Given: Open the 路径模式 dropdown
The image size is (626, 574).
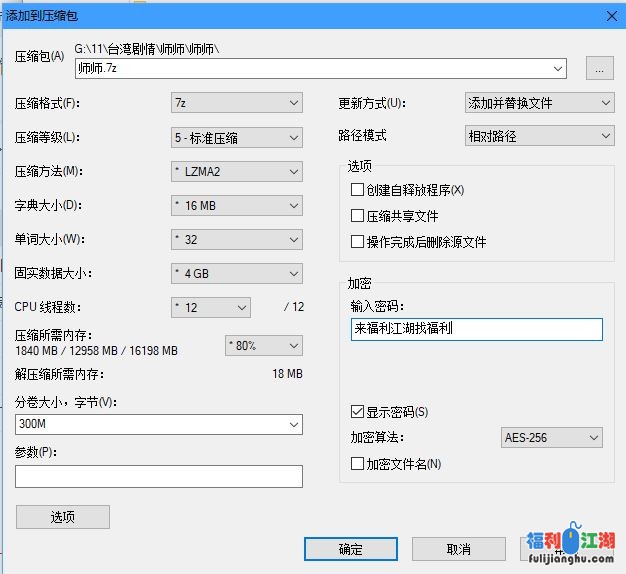Looking at the screenshot, I should (539, 136).
